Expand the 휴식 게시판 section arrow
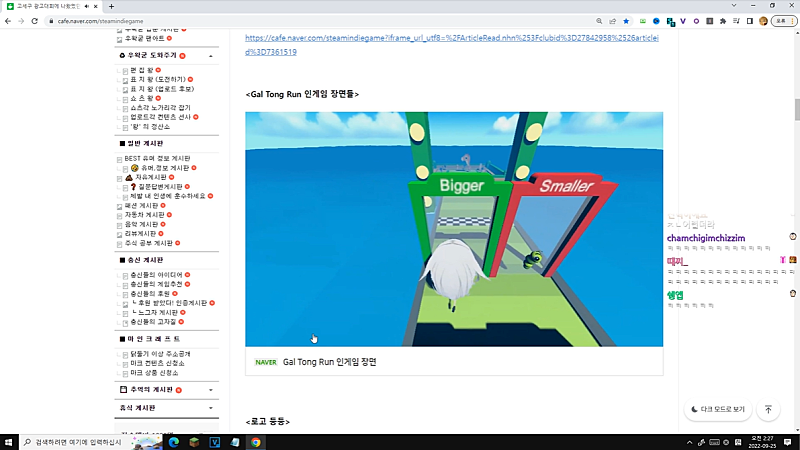The width and height of the screenshot is (800, 450). point(211,408)
